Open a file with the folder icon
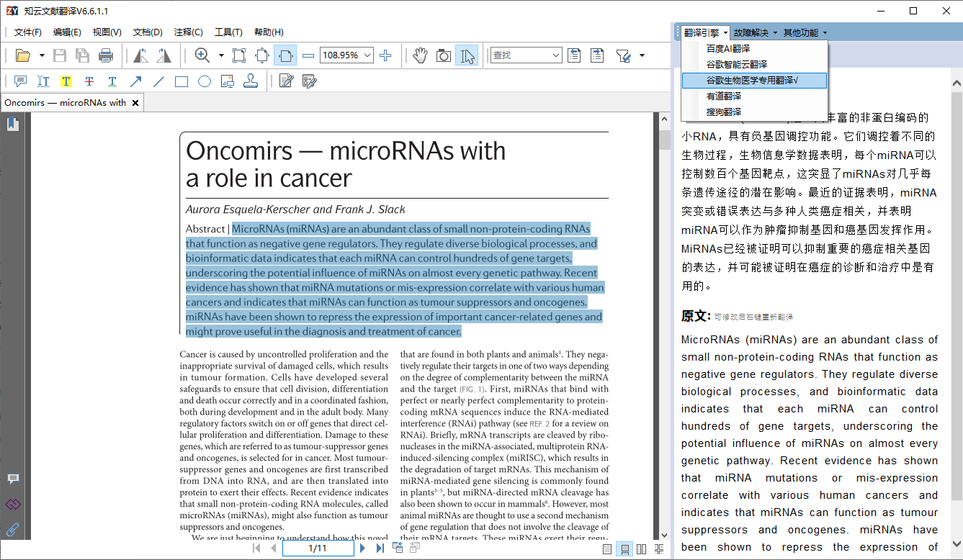The width and height of the screenshot is (963, 560). pos(23,55)
